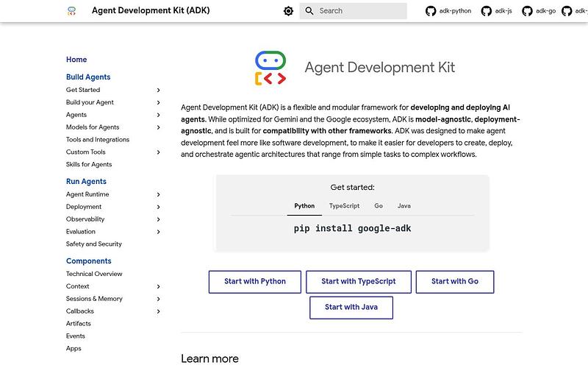Open the Run Agents section heading
588x368 pixels.
pos(86,181)
